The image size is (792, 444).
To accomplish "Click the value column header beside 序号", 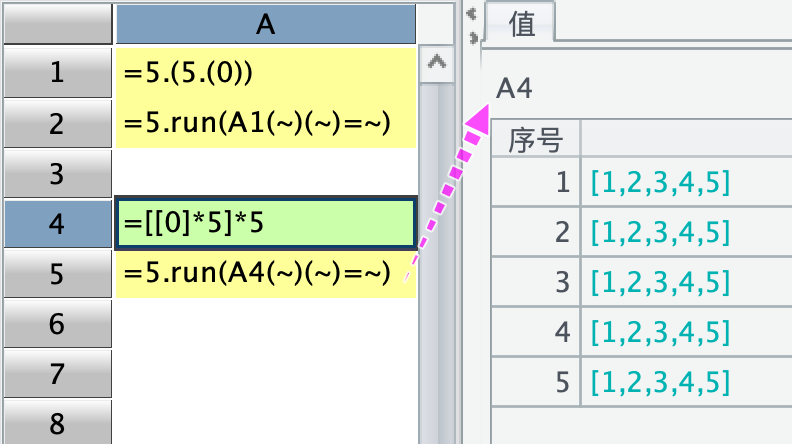I will (687, 139).
